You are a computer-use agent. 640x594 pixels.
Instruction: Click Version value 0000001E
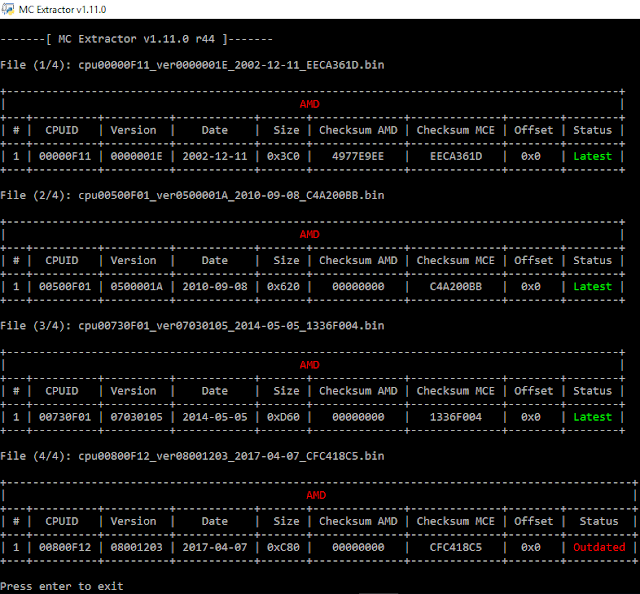pyautogui.click(x=136, y=156)
